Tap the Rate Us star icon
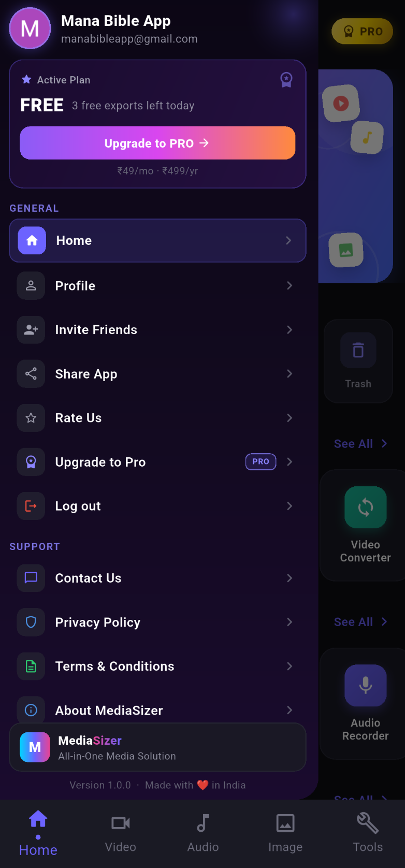405x868 pixels. [x=31, y=418]
